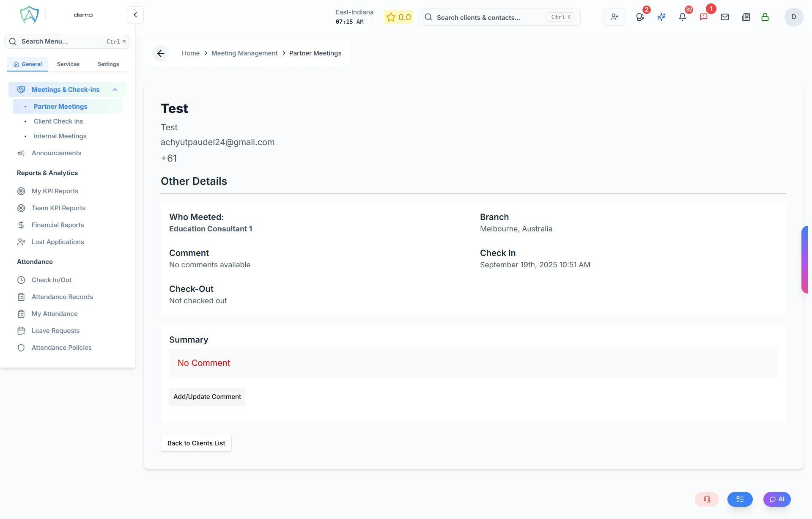The image size is (812, 519).
Task: Click the Add/Update Comment button
Action: pos(207,397)
